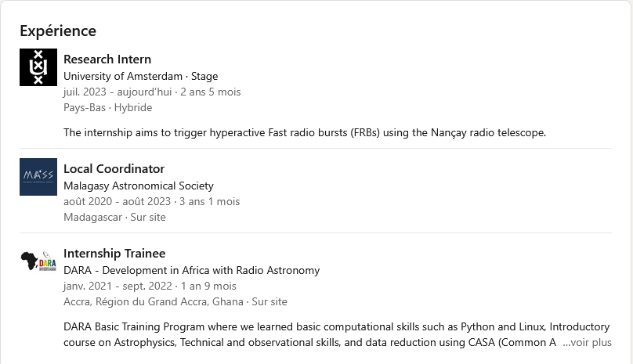This screenshot has width=633, height=364.
Task: Click the Malagasy Astronomical Society company name
Action: pyautogui.click(x=138, y=186)
